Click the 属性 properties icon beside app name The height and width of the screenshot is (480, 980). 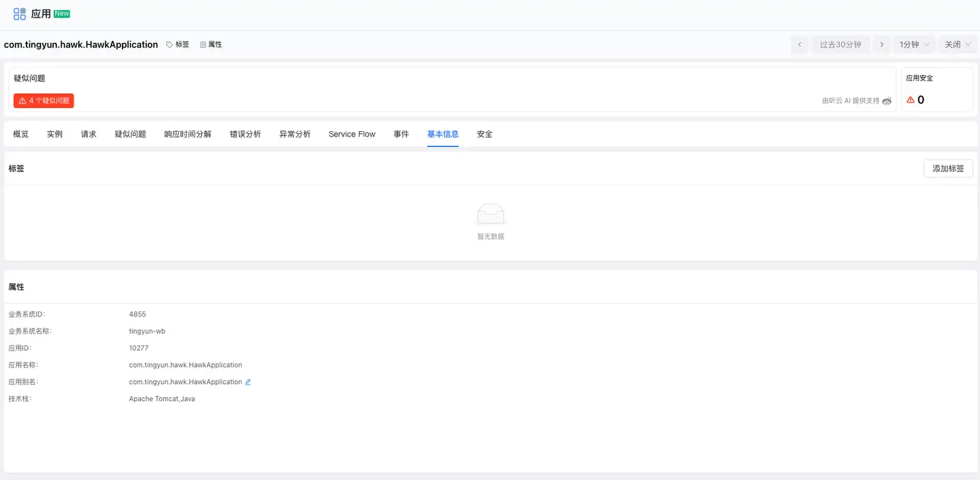[x=203, y=45]
